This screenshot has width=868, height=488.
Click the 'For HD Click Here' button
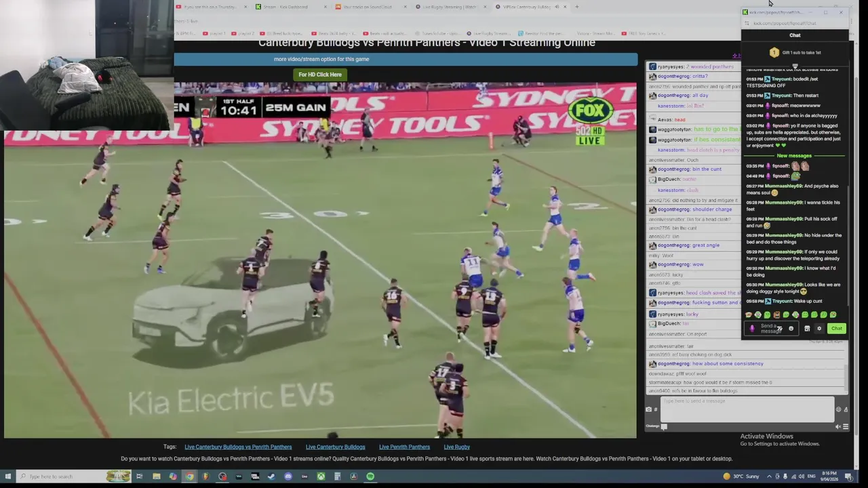coord(320,75)
